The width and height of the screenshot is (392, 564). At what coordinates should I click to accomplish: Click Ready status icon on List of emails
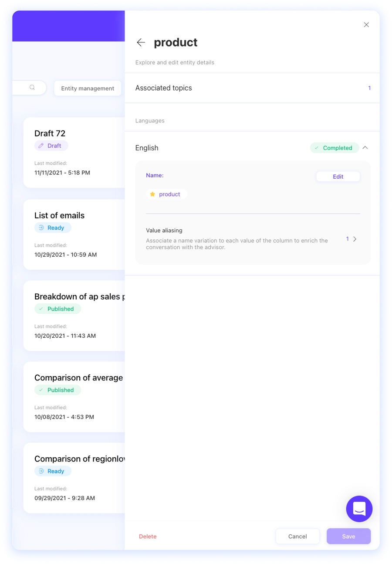pyautogui.click(x=41, y=228)
